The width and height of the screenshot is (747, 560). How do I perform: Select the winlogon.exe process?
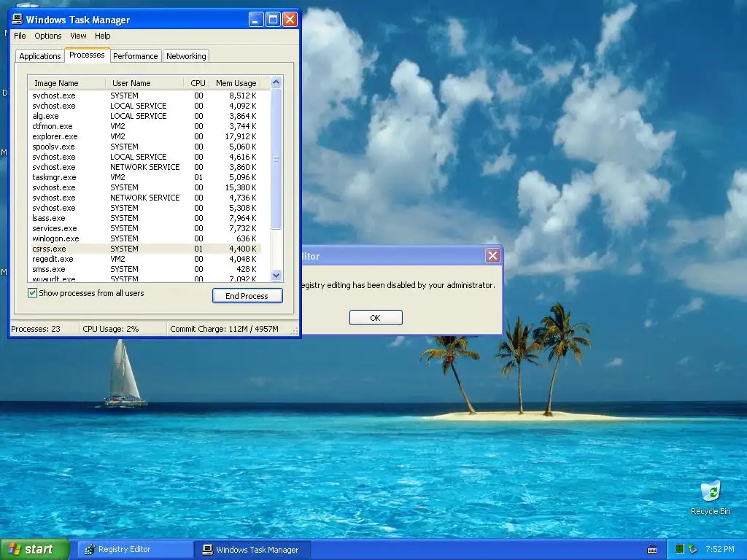144,238
